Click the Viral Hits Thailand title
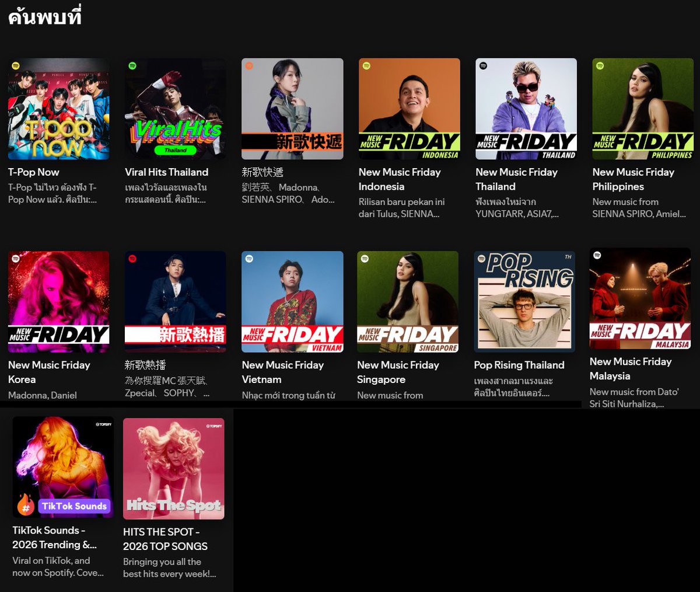Screen dimensions: 700x592 pyautogui.click(x=167, y=172)
